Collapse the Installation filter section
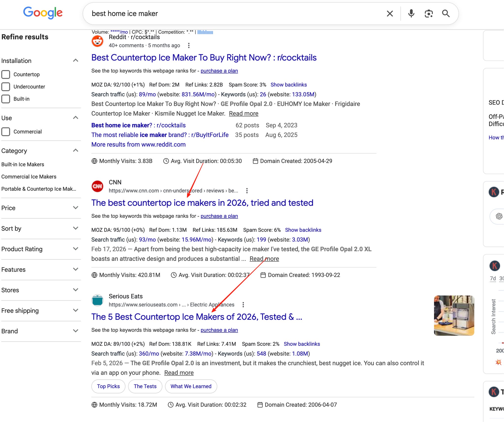 point(76,60)
